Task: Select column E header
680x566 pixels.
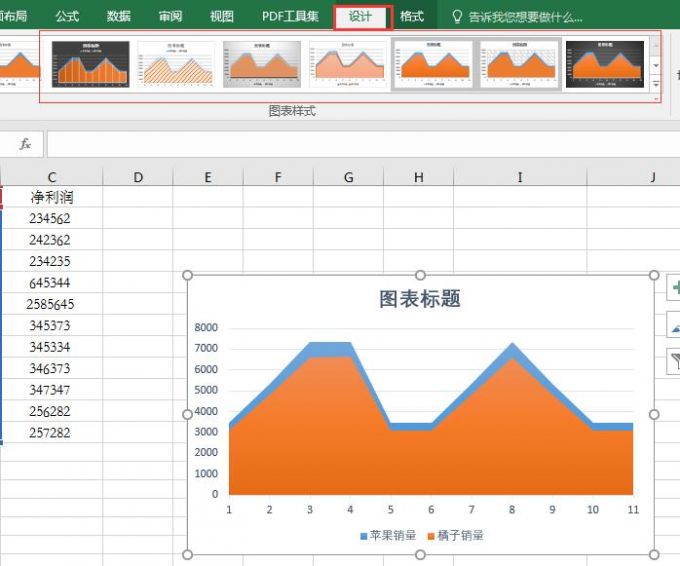Action: coord(208,177)
